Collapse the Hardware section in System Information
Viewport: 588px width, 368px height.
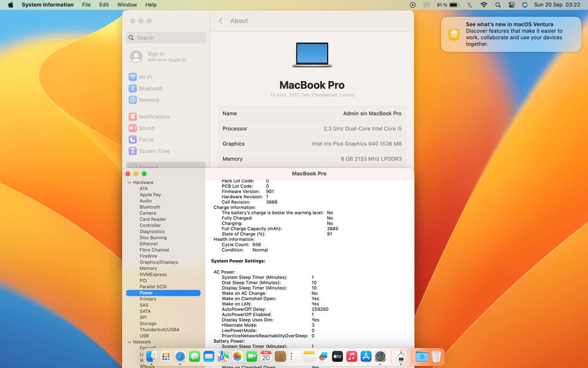[129, 183]
